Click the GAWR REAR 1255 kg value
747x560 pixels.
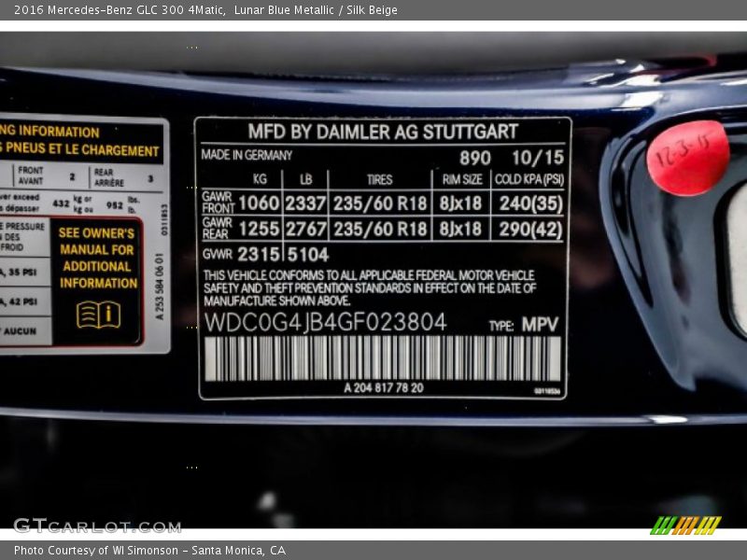pyautogui.click(x=259, y=229)
